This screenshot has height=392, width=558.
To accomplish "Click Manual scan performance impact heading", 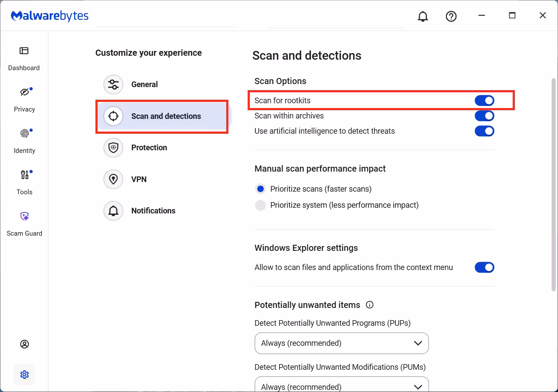I will 320,169.
